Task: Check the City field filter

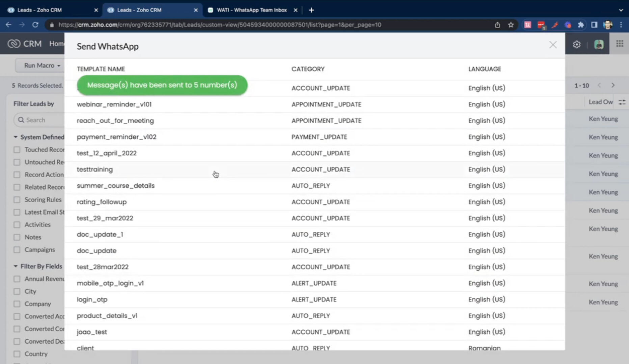Action: (17, 291)
